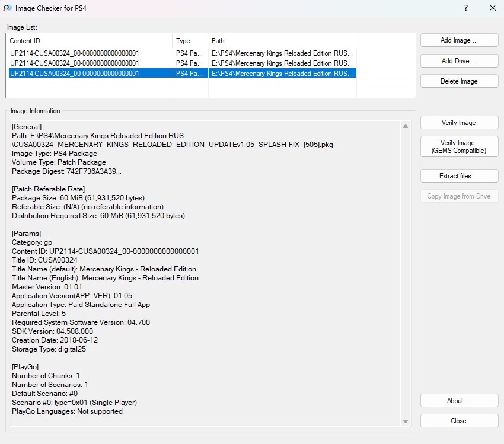Click the help question mark button
The image size is (504, 444).
pos(466,8)
